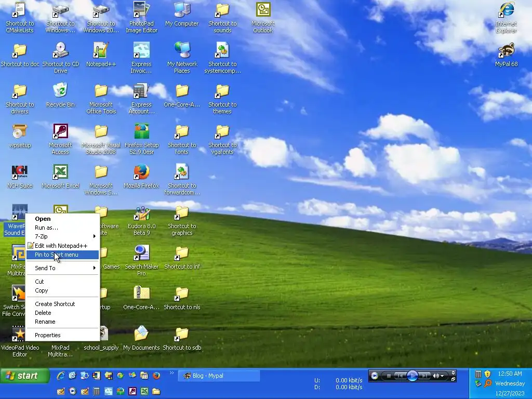Select the My Computer desktop icon
The width and height of the screenshot is (532, 399).
(x=182, y=14)
